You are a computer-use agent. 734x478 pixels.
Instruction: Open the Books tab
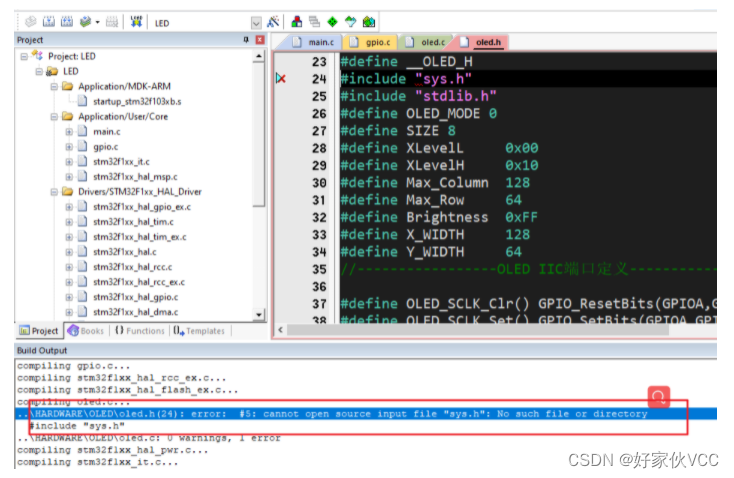click(86, 331)
